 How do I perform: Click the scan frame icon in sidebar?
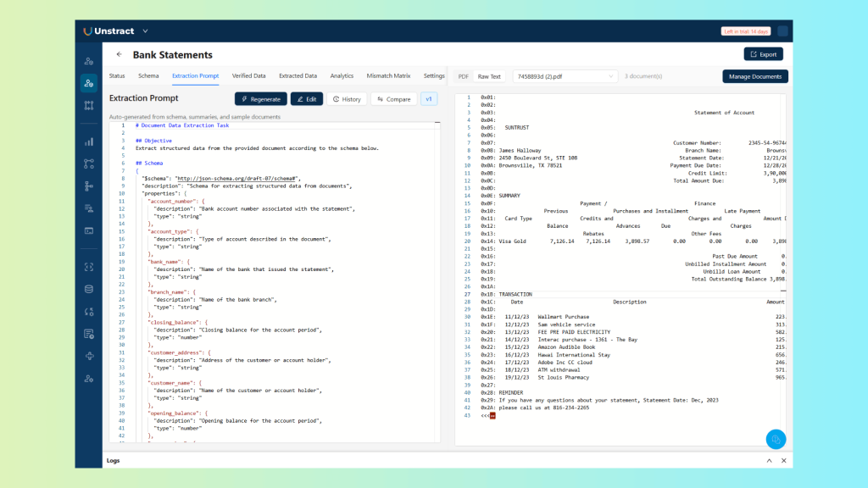coord(89,267)
